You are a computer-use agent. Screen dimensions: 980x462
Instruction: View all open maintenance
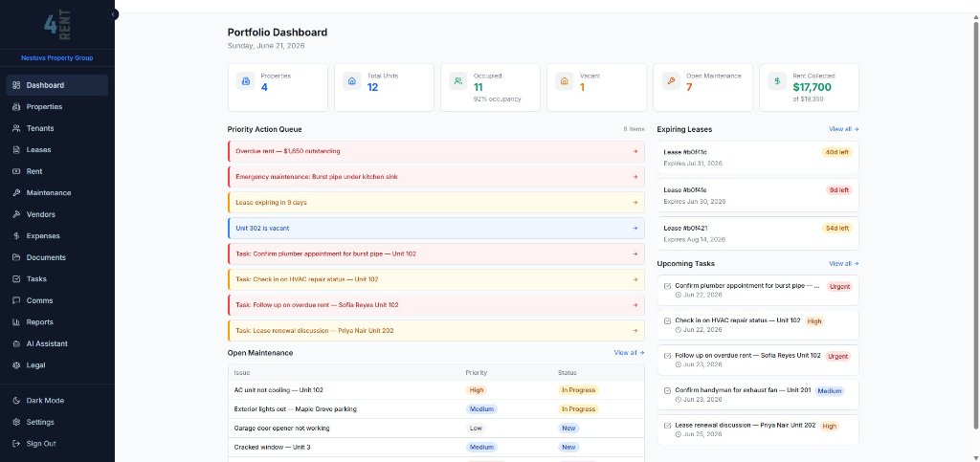tap(629, 353)
